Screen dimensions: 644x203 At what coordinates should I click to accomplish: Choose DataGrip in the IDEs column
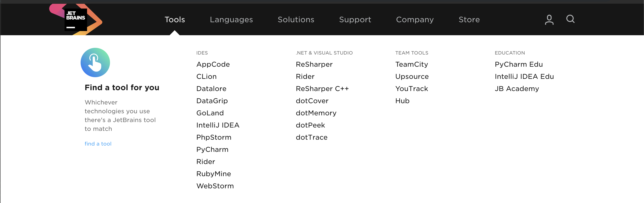pyautogui.click(x=212, y=101)
